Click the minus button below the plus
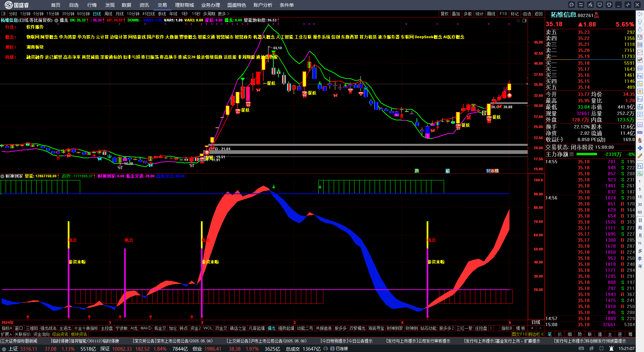This screenshot has width=644, height=352. point(540,328)
